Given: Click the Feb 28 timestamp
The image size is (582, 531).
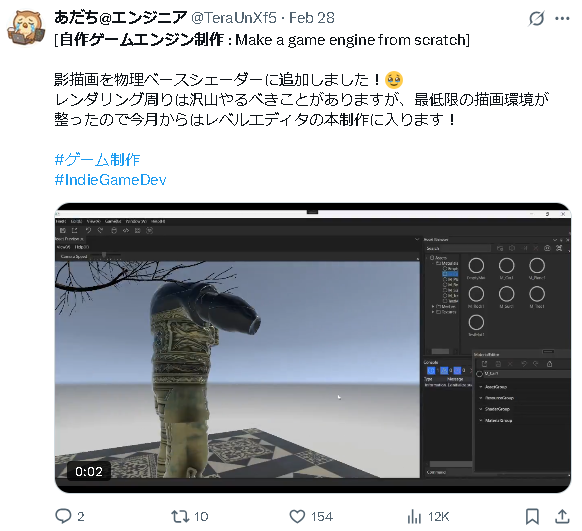Looking at the screenshot, I should 312,17.
